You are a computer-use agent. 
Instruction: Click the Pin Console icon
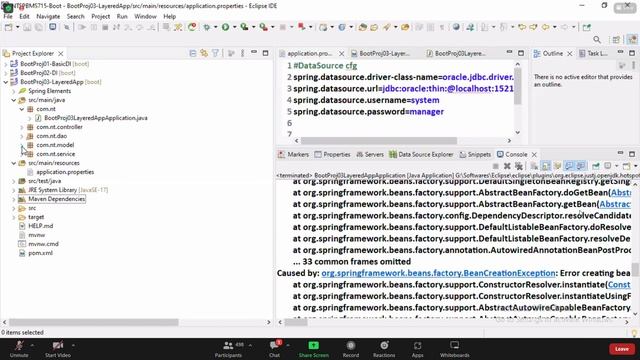tap(596, 166)
